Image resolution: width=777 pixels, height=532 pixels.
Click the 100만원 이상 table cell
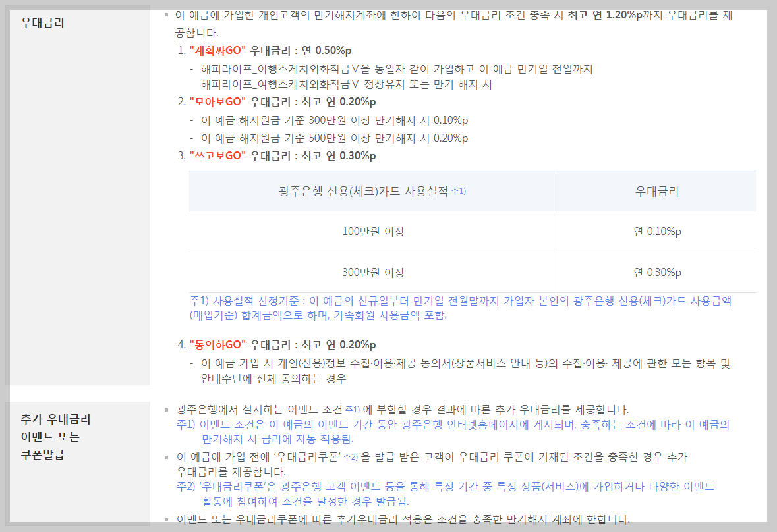[x=373, y=232]
